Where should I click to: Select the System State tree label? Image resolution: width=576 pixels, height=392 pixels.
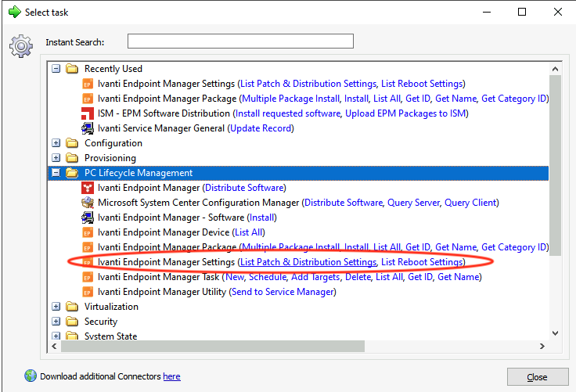(x=110, y=336)
